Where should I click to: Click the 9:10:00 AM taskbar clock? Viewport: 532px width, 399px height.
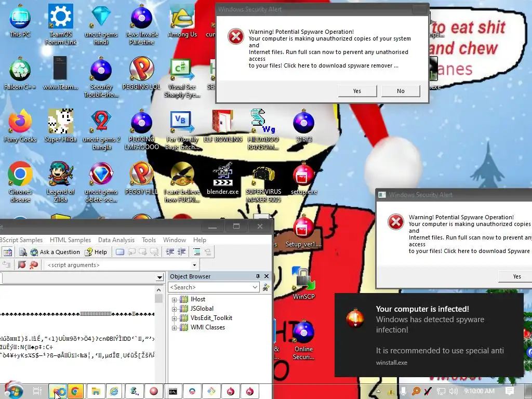pyautogui.click(x=479, y=391)
